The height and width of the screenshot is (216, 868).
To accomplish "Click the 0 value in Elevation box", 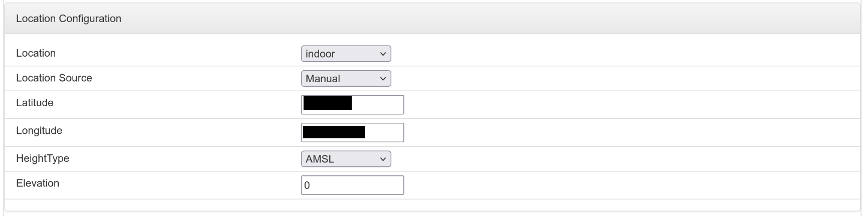I will click(308, 185).
